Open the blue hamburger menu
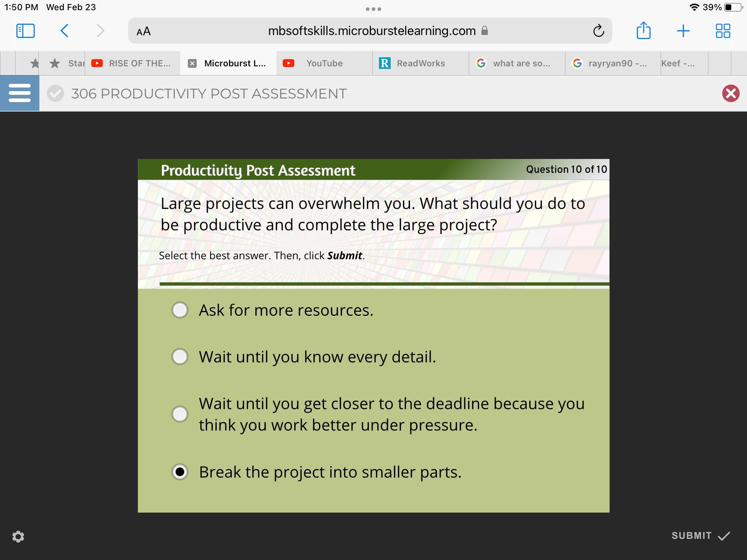 click(20, 93)
